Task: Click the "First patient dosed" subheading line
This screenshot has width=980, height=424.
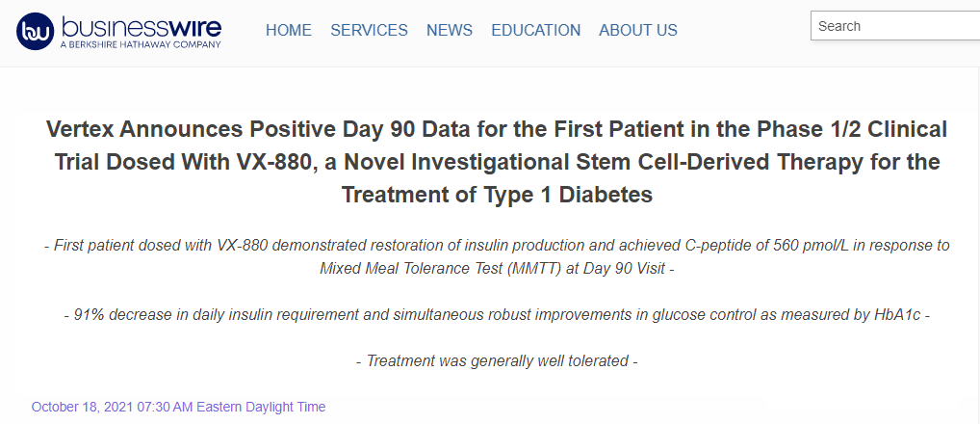Action: (497, 246)
